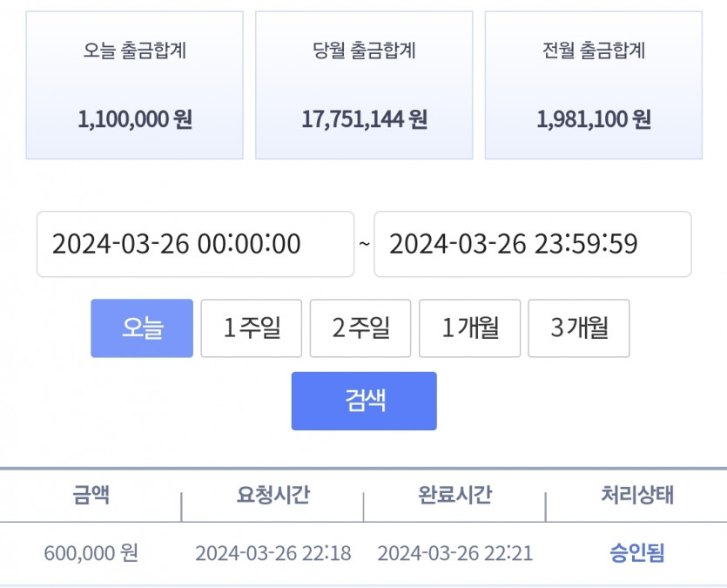Sort by the 처리상태 column header
Viewport: 727px width, 588px height.
[637, 494]
